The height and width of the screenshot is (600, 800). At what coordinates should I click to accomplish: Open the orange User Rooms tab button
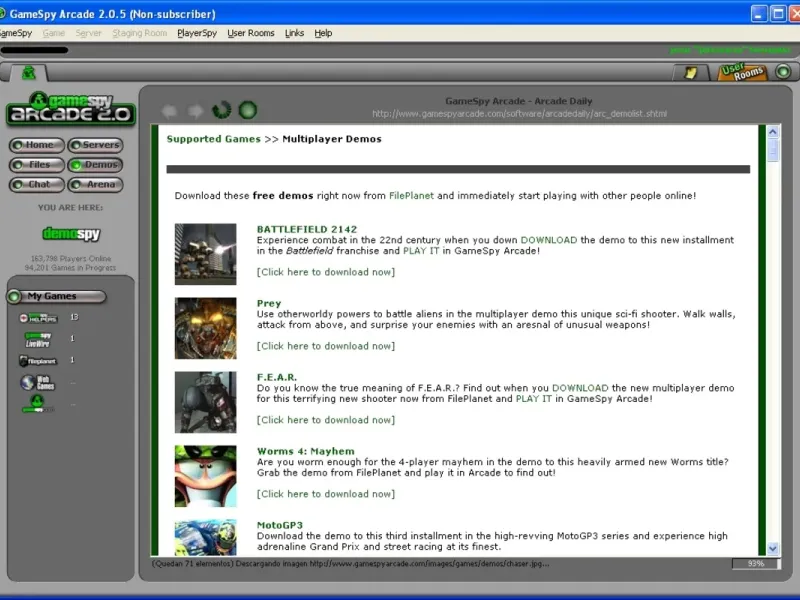[742, 72]
